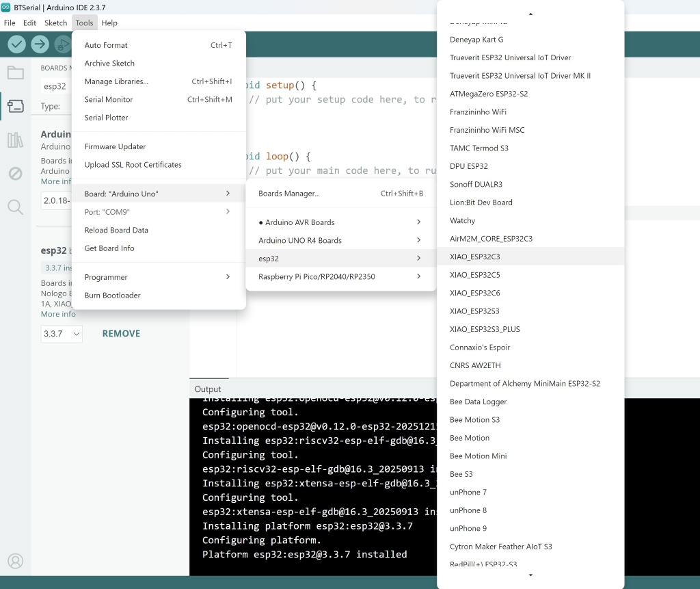Click the user account icon

click(x=15, y=561)
